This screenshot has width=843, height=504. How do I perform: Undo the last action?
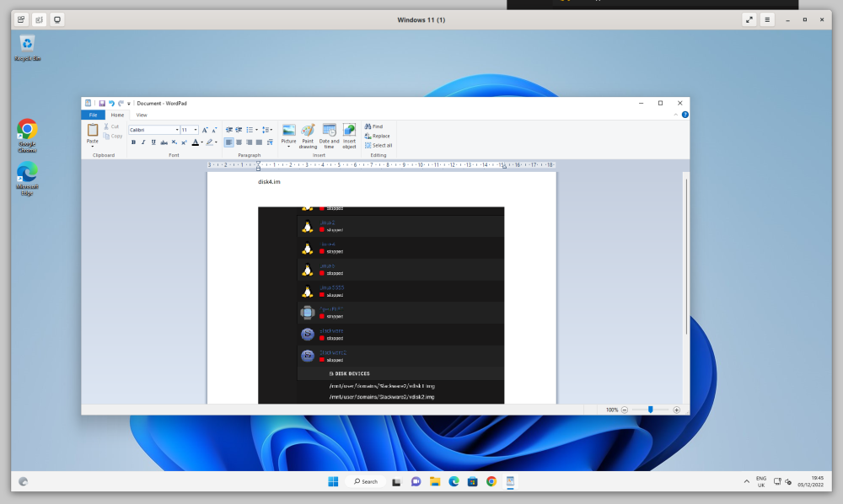[x=111, y=103]
